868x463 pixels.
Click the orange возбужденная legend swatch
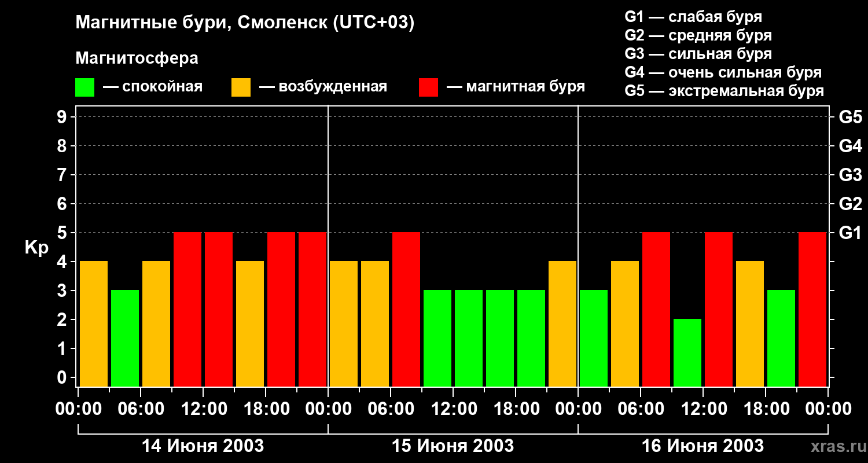click(x=241, y=87)
